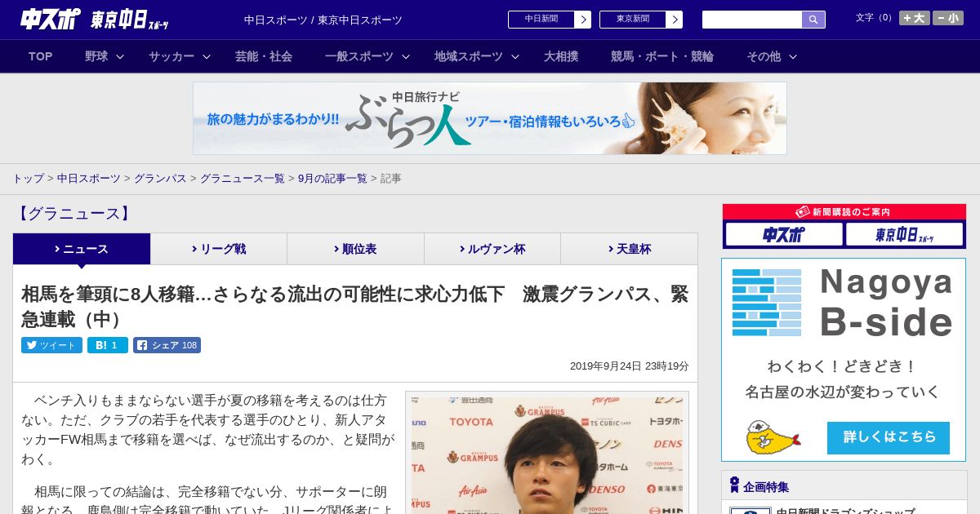This screenshot has height=514, width=980.
Task: Open 芸能・社会 section
Action: 264,56
